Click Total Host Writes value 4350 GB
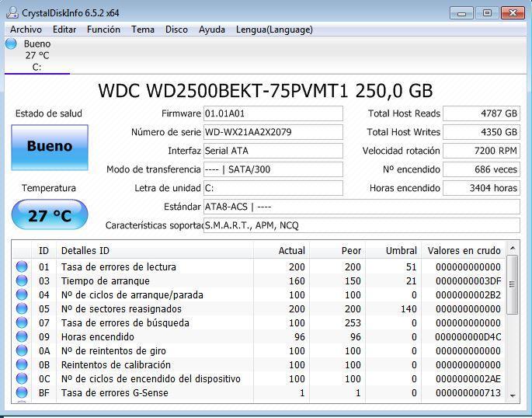 pos(482,132)
